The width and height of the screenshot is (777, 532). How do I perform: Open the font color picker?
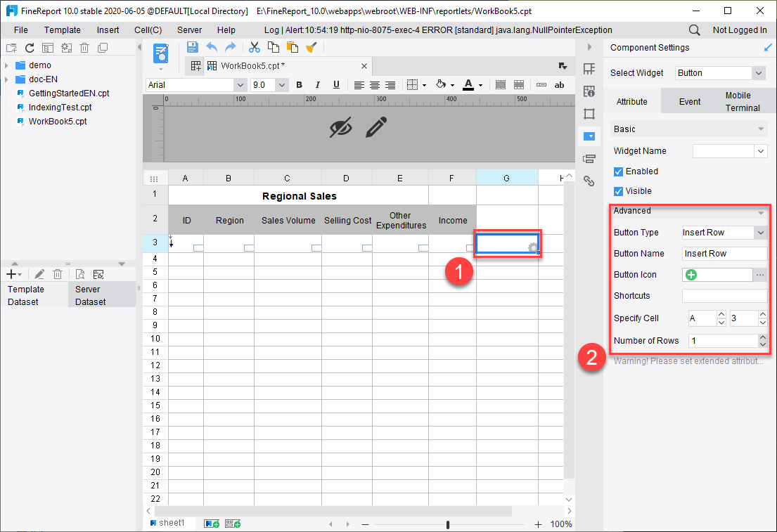point(468,84)
